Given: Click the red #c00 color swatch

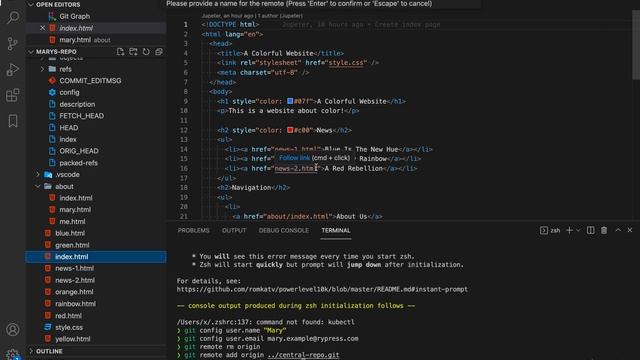Looking at the screenshot, I should pos(290,130).
